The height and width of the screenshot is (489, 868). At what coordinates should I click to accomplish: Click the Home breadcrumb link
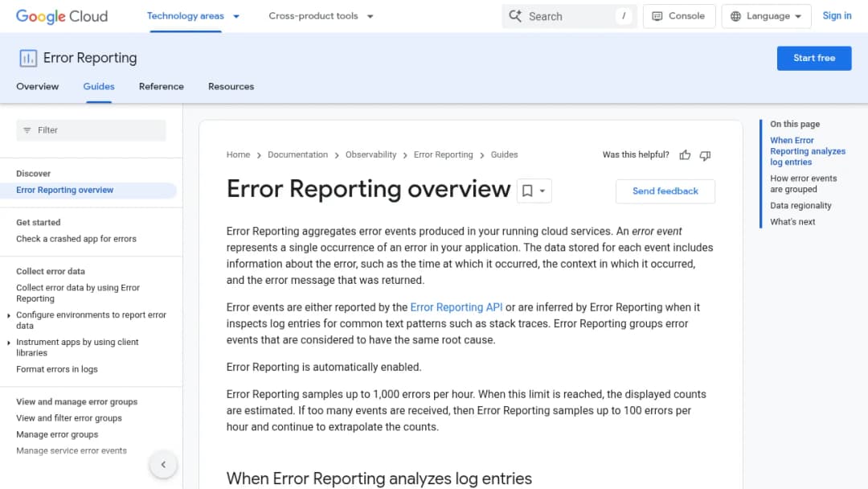pyautogui.click(x=238, y=154)
